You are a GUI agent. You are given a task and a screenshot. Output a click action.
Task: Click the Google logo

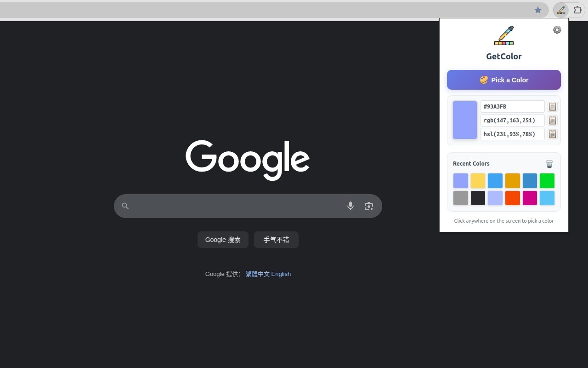tap(248, 160)
